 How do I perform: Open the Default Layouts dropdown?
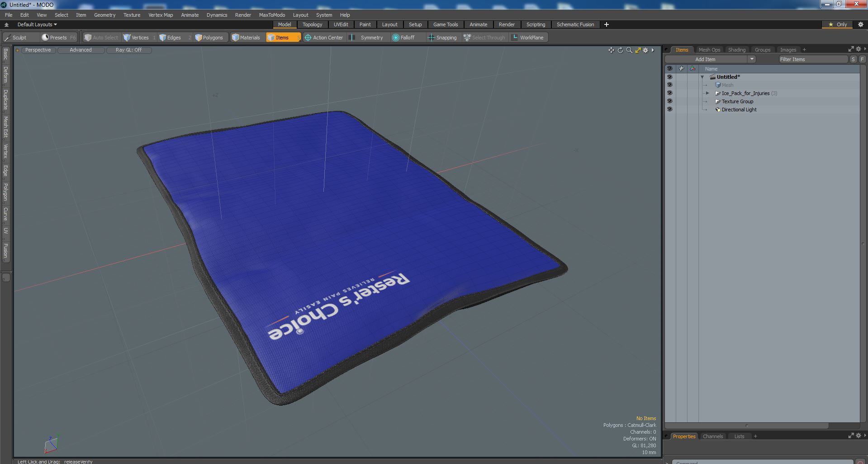coord(37,24)
